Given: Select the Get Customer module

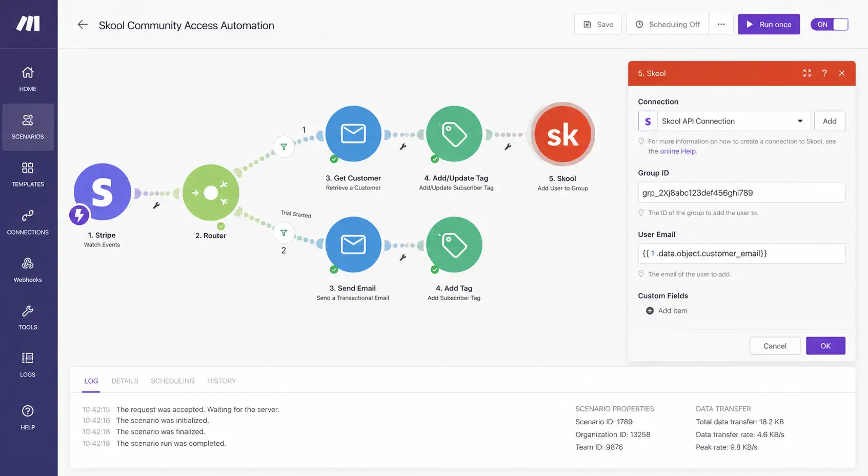Looking at the screenshot, I should pos(353,134).
